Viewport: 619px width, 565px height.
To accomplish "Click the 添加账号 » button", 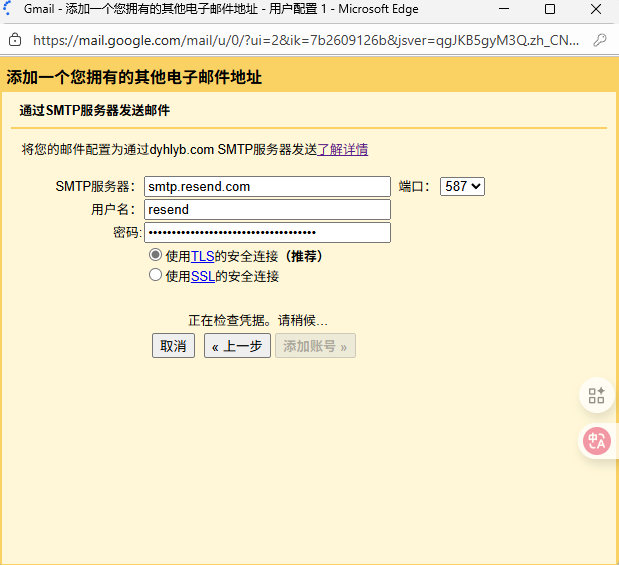I will tap(315, 346).
